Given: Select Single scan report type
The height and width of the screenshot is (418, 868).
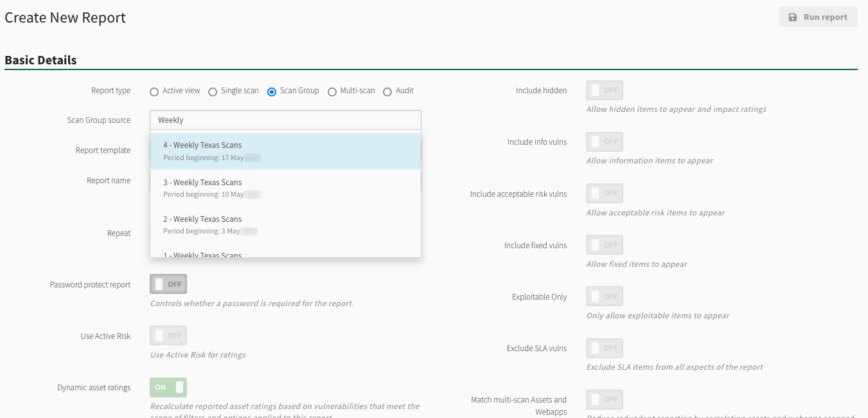Looking at the screenshot, I should [213, 92].
